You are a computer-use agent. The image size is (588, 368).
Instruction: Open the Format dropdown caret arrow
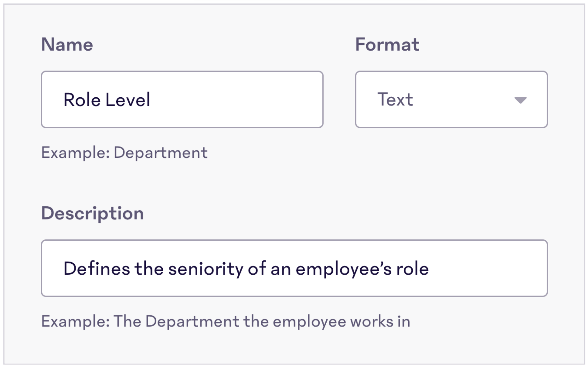tap(520, 100)
